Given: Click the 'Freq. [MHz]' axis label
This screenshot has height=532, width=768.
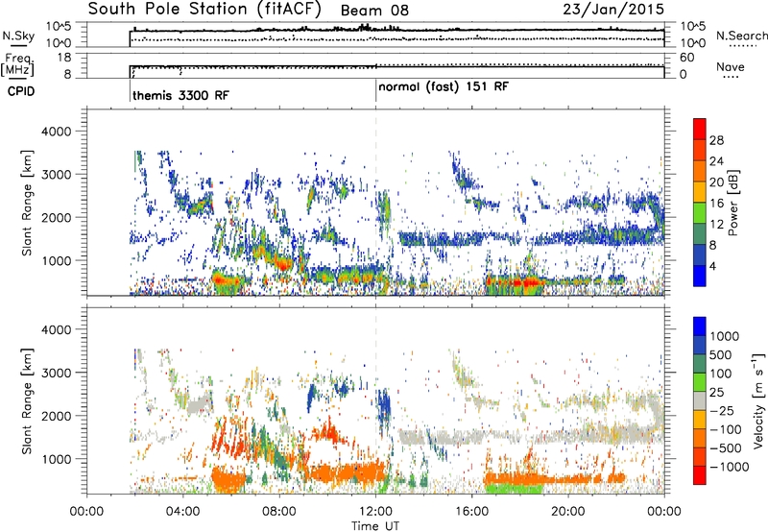Looking at the screenshot, I should coord(18,64).
